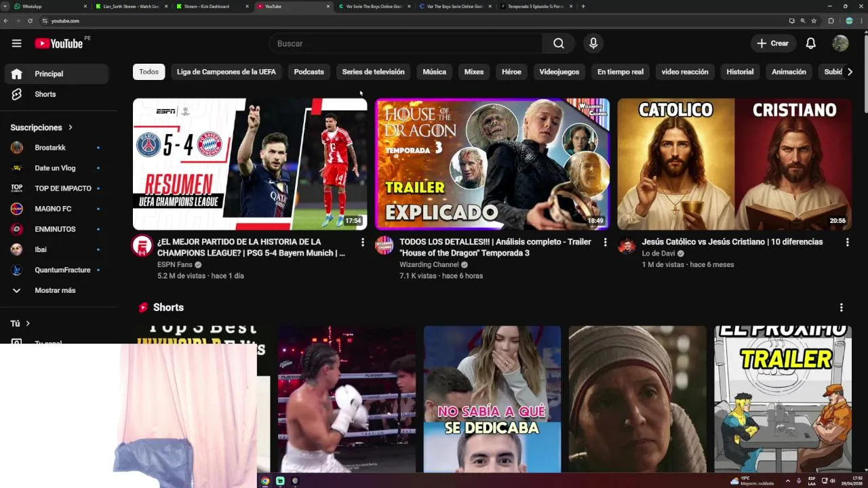Open the ESPN Fans channel avatar
The width and height of the screenshot is (868, 488).
142,245
